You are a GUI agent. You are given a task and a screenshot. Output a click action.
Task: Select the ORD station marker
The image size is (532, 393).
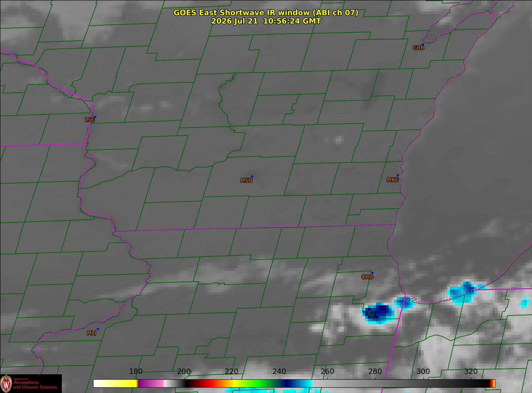pyautogui.click(x=372, y=273)
